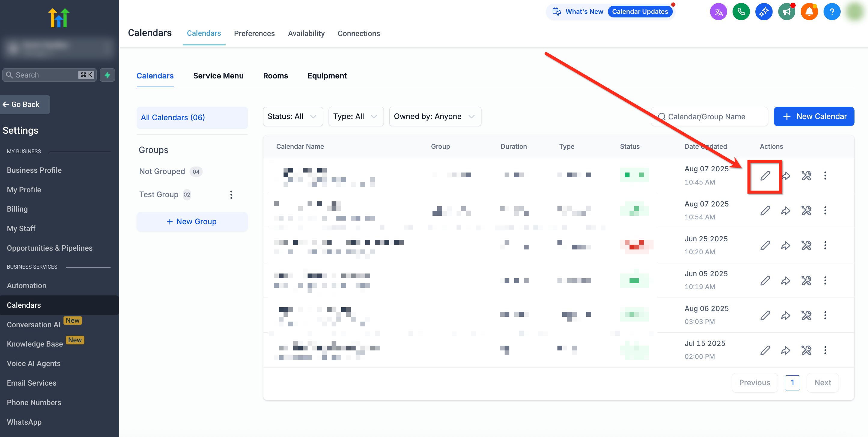Open three-dot menu for Jul 15 2025 row

(x=825, y=350)
